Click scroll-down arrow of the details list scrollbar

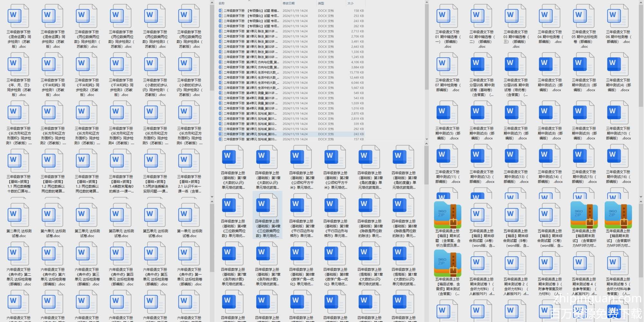tap(427, 139)
